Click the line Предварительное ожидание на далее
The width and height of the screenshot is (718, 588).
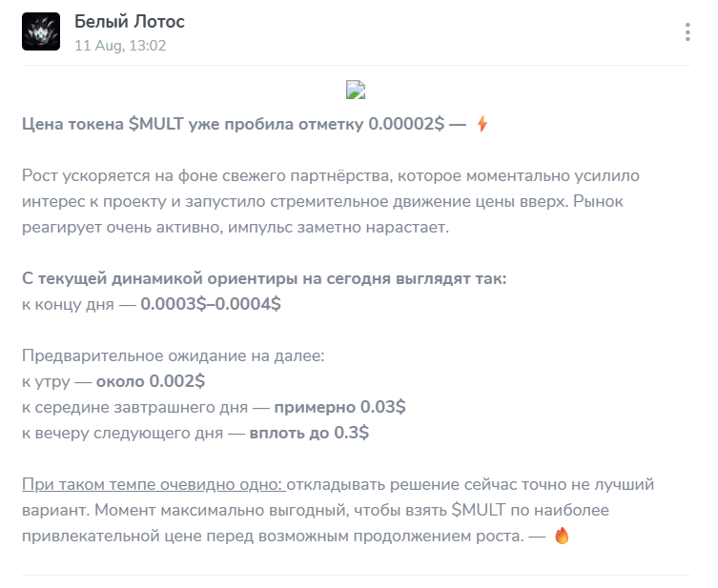tap(174, 355)
